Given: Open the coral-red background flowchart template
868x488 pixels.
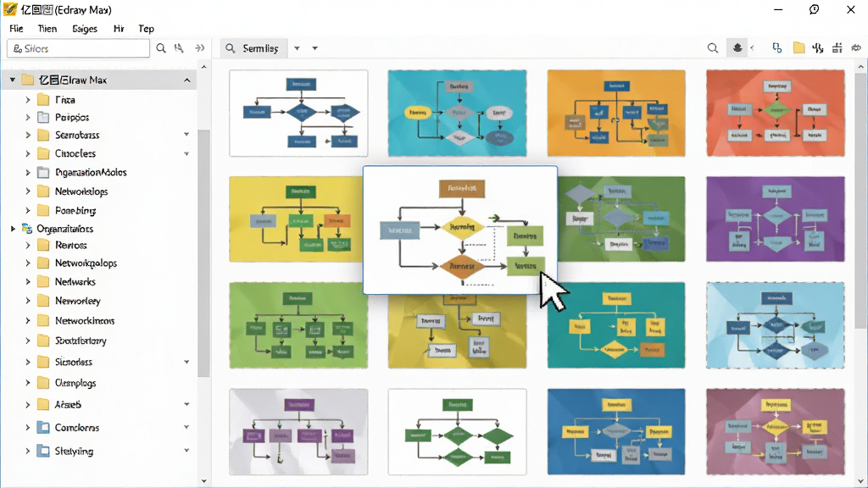Looking at the screenshot, I should point(776,114).
